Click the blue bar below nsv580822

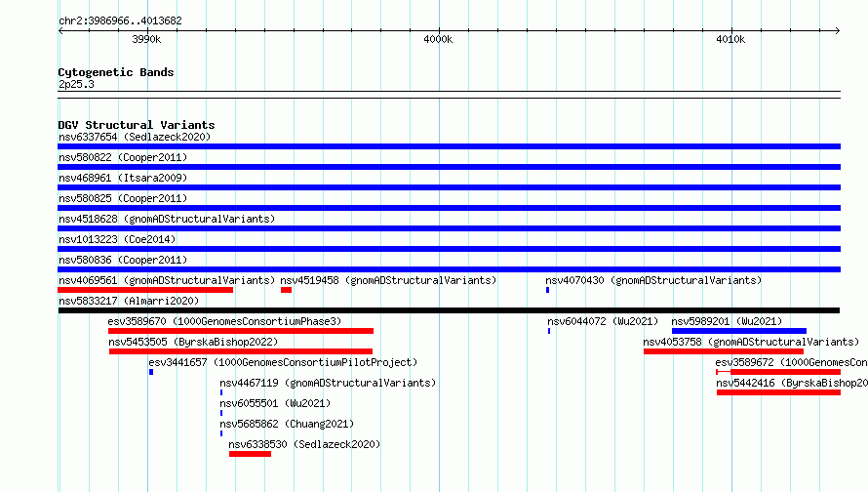[449, 167]
